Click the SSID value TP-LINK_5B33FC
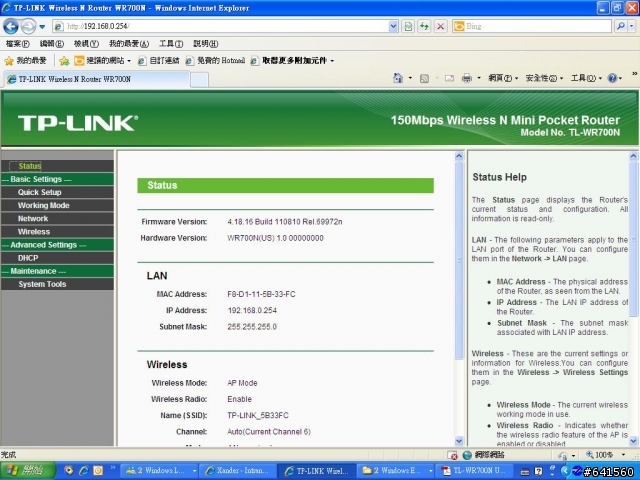The image size is (640, 480). (x=258, y=415)
